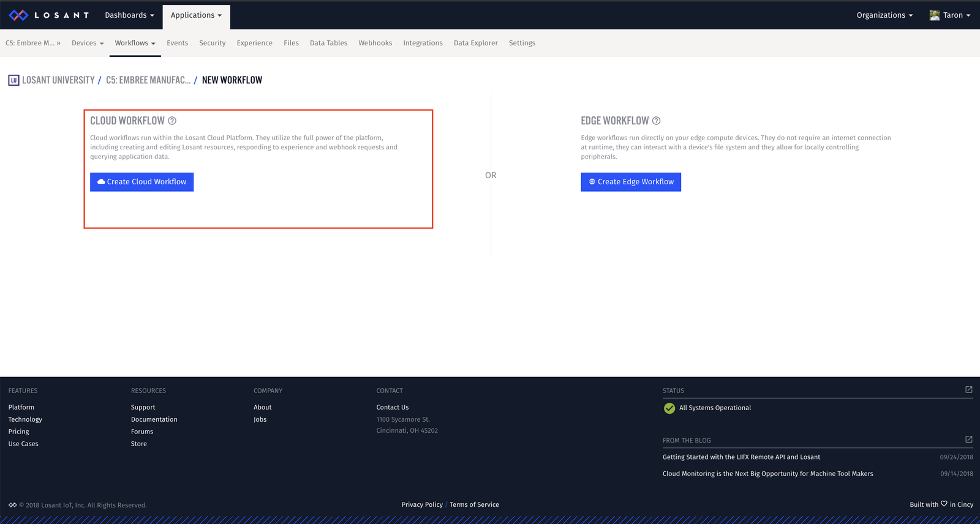The image size is (980, 524).
Task: Click All Systems Operational status link
Action: (715, 408)
